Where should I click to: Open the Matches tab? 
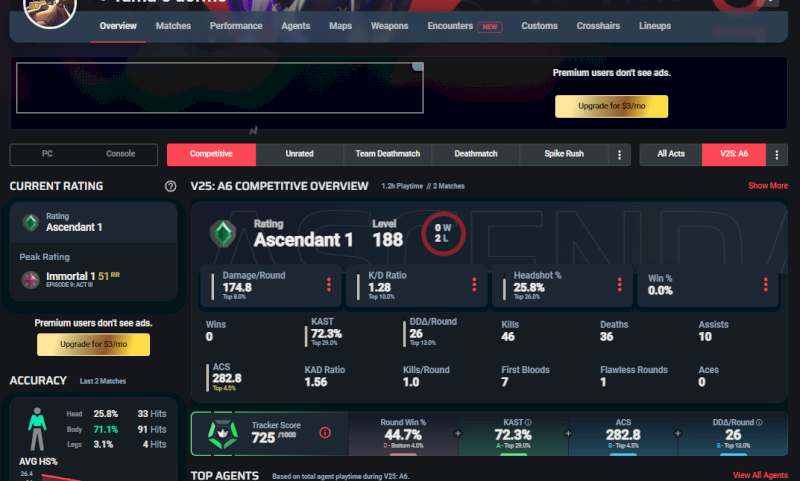click(x=173, y=26)
